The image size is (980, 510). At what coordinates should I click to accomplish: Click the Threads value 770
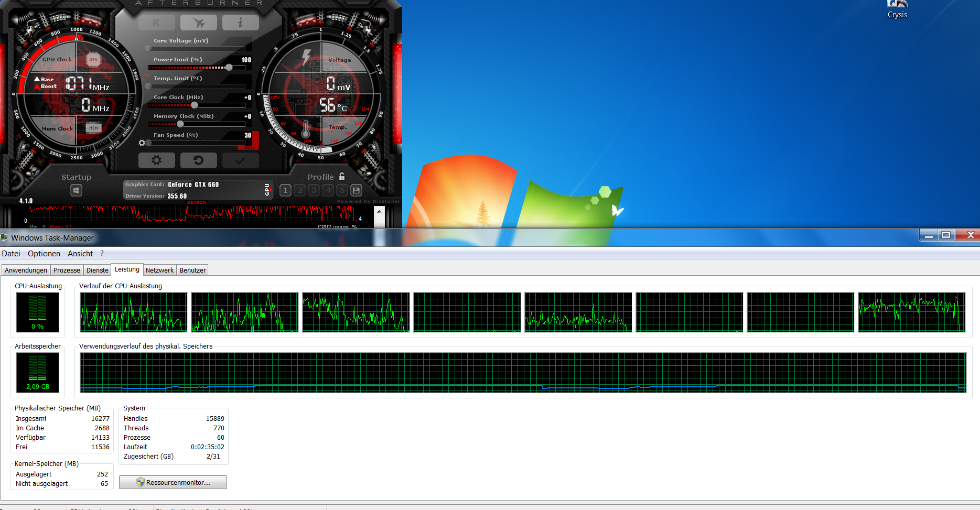tap(219, 428)
